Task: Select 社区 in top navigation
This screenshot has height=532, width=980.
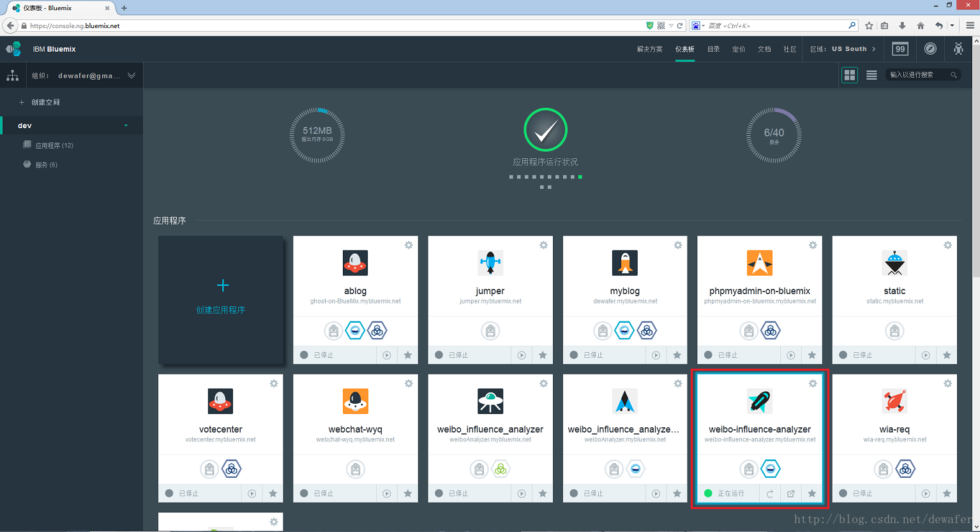Action: point(790,49)
